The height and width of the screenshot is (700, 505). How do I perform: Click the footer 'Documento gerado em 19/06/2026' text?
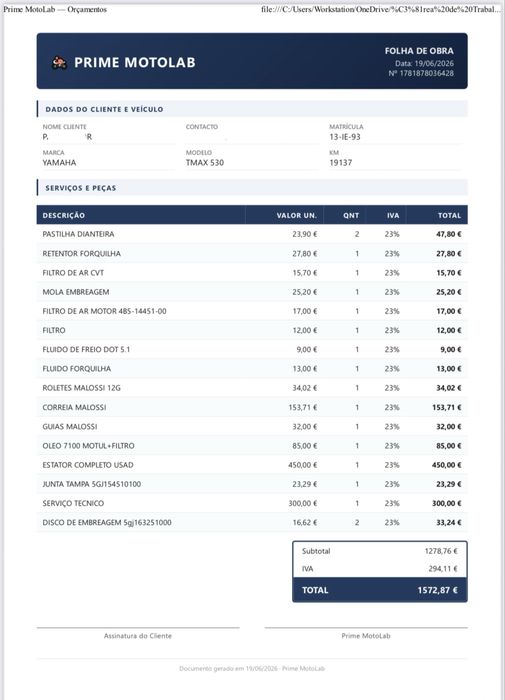229,668
